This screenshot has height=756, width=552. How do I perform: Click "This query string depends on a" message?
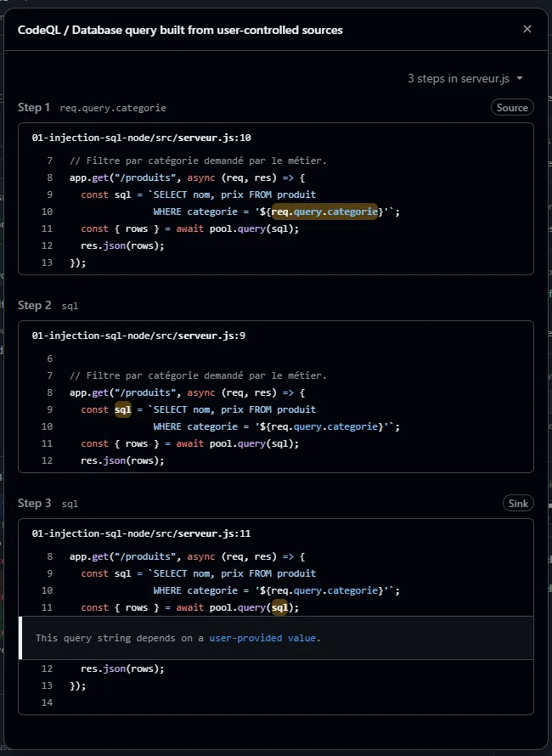click(x=120, y=638)
